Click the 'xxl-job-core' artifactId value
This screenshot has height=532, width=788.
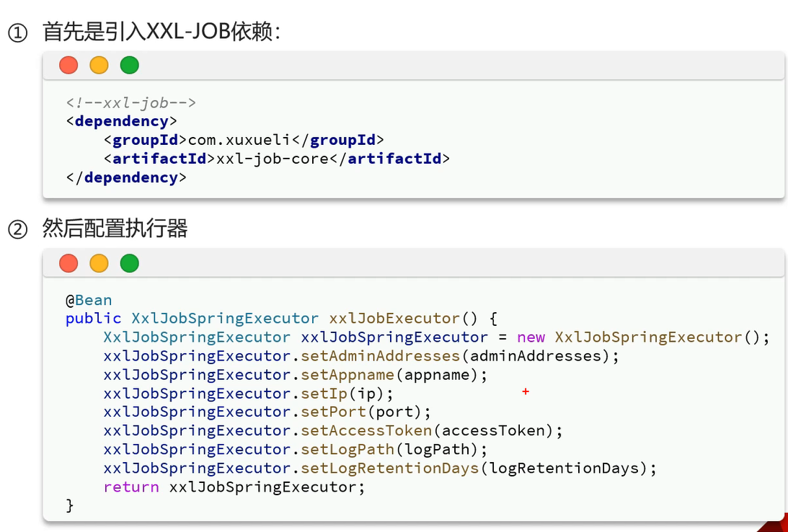pyautogui.click(x=272, y=159)
